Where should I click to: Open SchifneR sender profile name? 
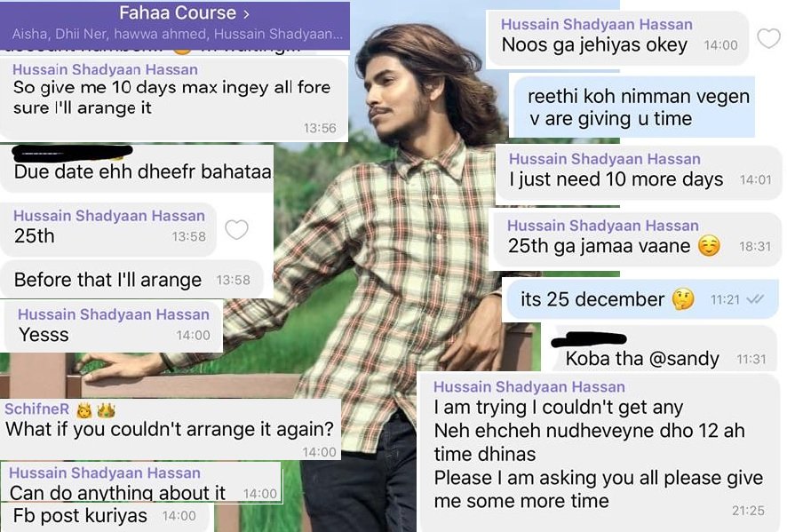(37, 409)
